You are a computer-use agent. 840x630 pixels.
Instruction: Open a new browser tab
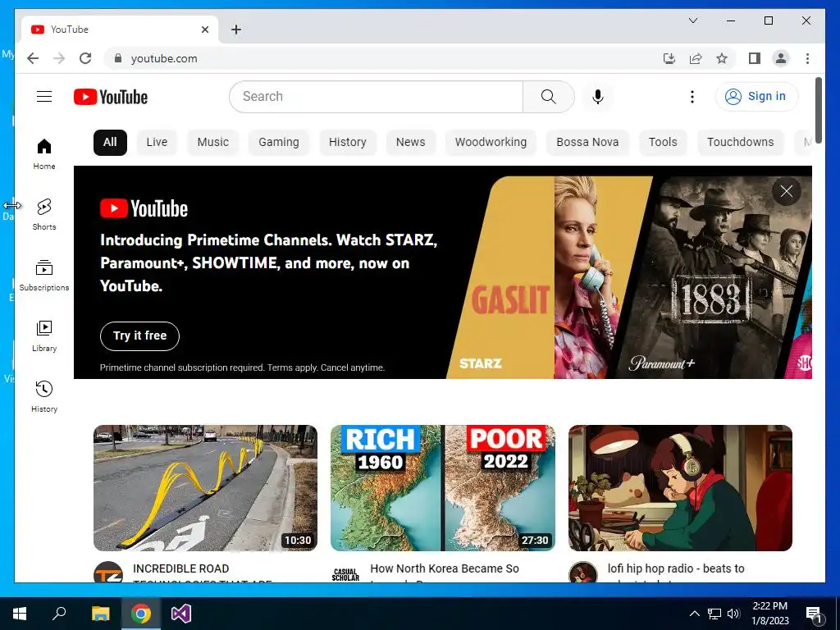click(236, 30)
